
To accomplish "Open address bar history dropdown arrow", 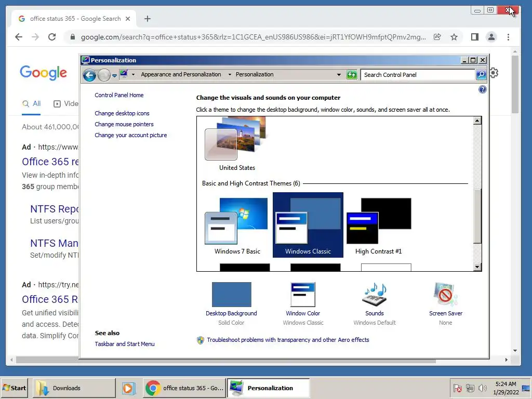I will click(339, 75).
